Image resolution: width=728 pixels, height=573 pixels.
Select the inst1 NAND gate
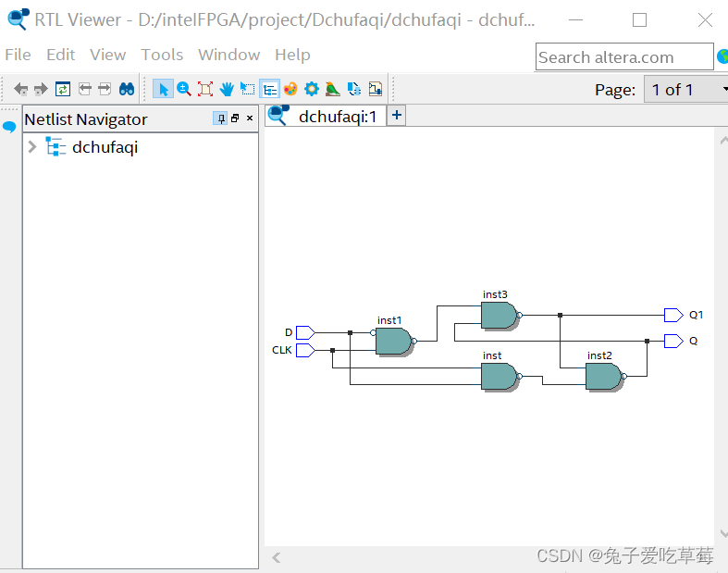[x=394, y=342]
